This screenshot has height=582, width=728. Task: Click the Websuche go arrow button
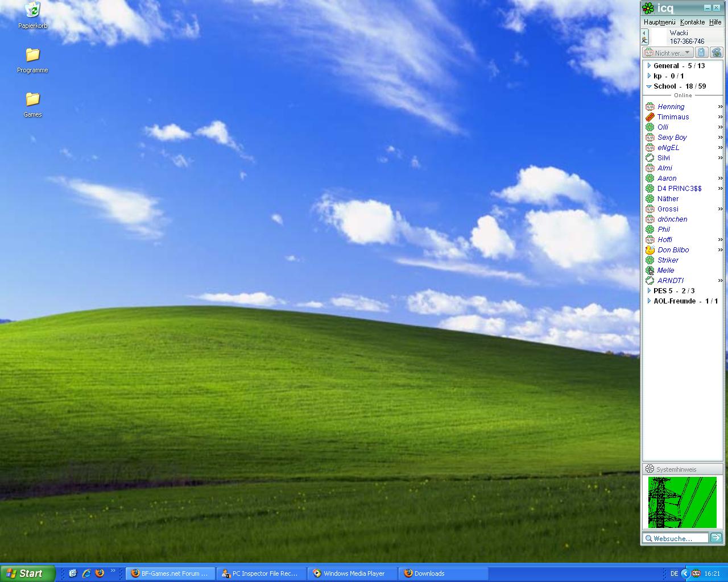point(716,538)
